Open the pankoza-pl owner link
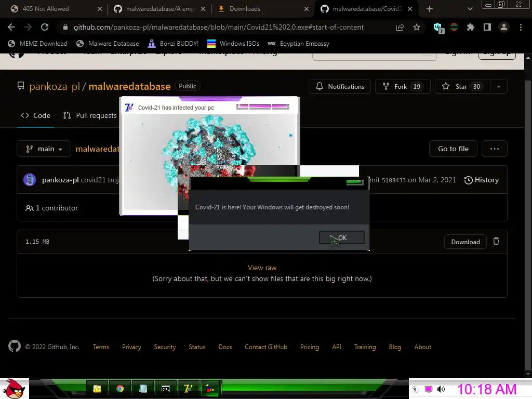Screen dimensions: 532x399 pyautogui.click(x=54, y=87)
